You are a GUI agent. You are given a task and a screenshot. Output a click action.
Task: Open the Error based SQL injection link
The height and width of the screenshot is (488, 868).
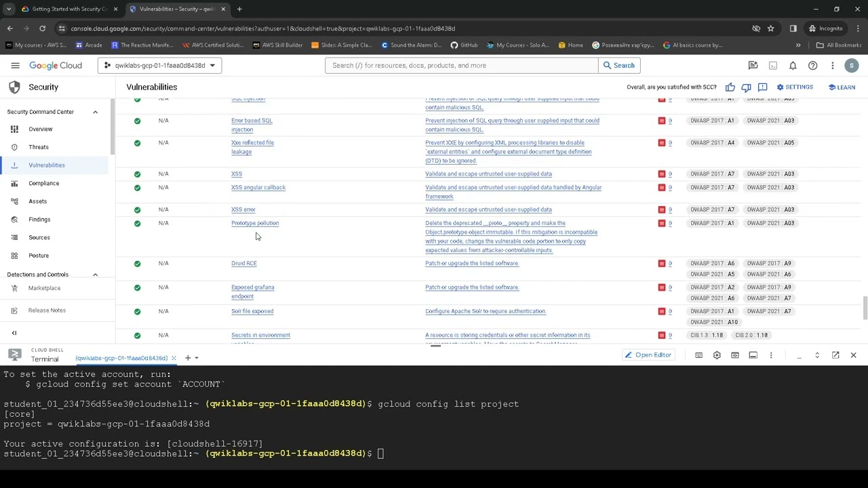pos(252,125)
